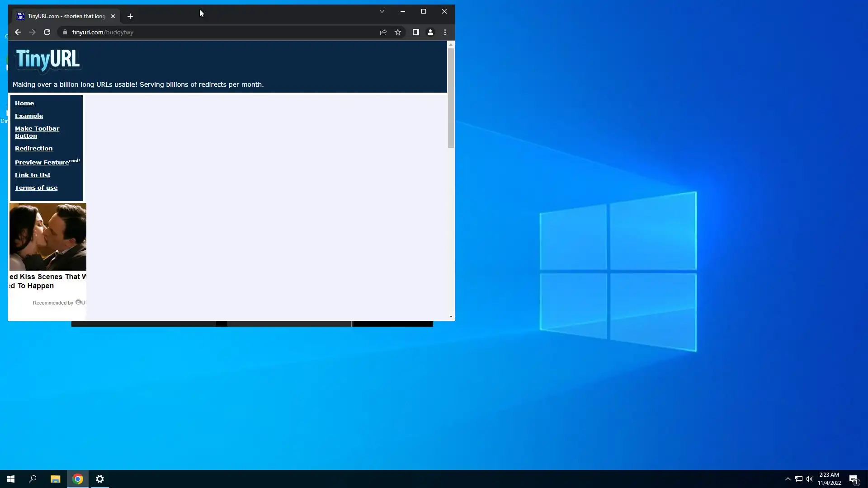The height and width of the screenshot is (488, 868).
Task: Go to the Redirection link
Action: point(33,148)
